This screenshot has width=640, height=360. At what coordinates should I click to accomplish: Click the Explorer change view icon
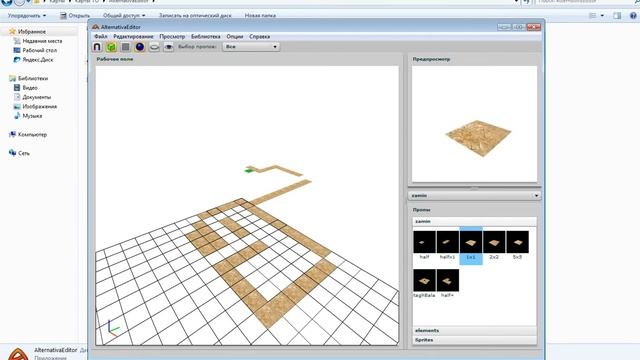593,16
